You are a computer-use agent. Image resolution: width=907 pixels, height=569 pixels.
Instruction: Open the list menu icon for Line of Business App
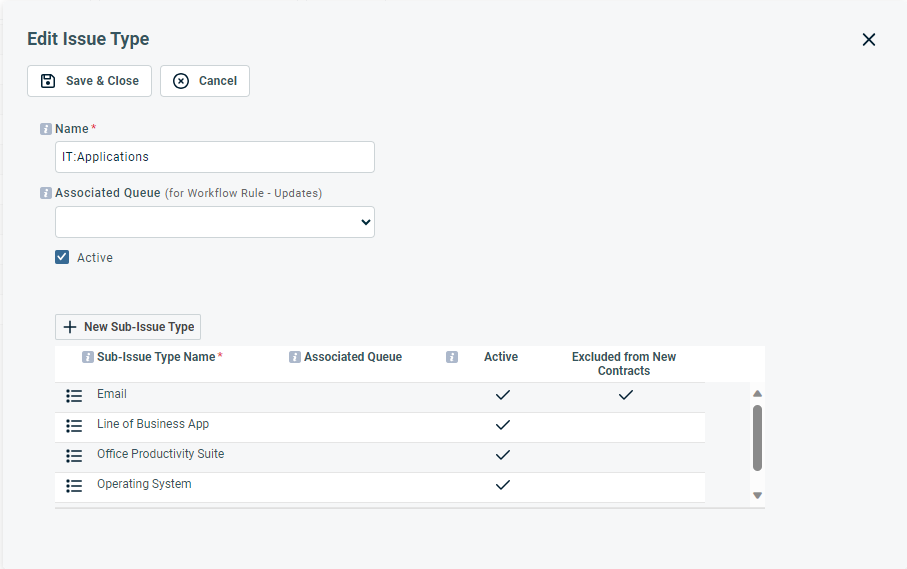click(x=74, y=426)
